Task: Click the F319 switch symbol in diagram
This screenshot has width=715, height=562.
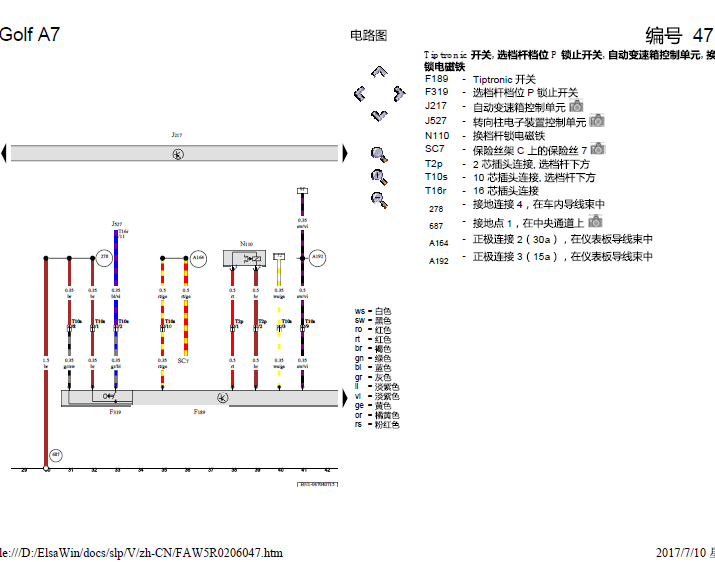Action: [109, 396]
